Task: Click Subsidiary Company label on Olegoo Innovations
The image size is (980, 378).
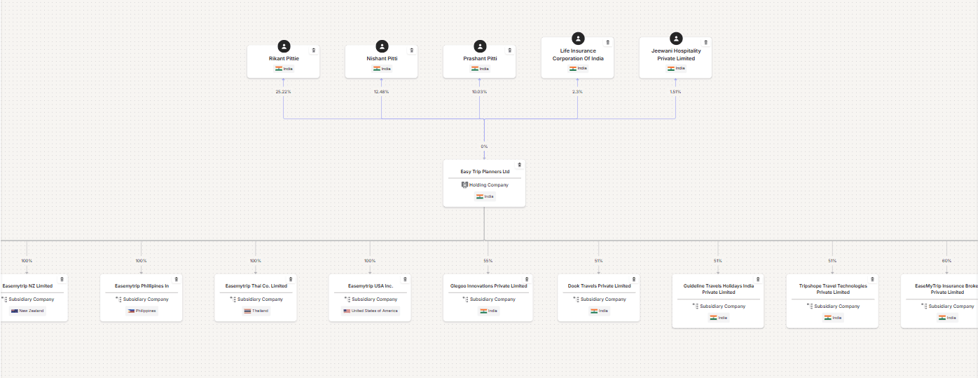Action: (492, 299)
